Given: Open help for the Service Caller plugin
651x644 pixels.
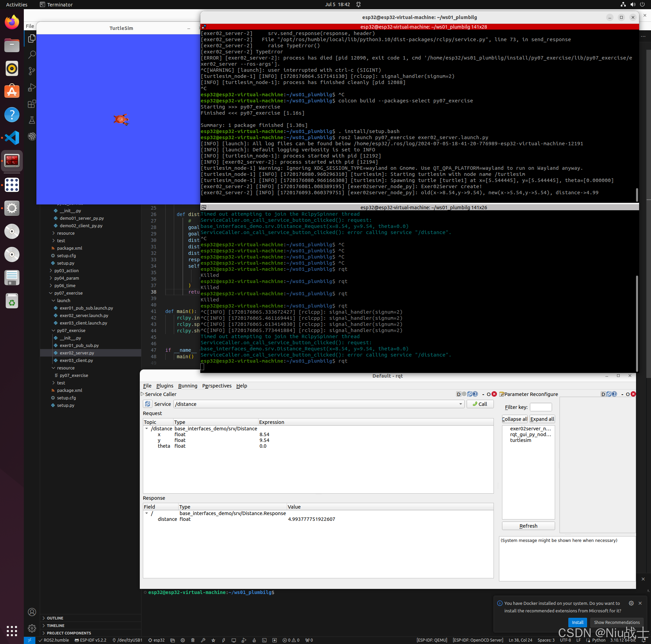Looking at the screenshot, I should (475, 394).
